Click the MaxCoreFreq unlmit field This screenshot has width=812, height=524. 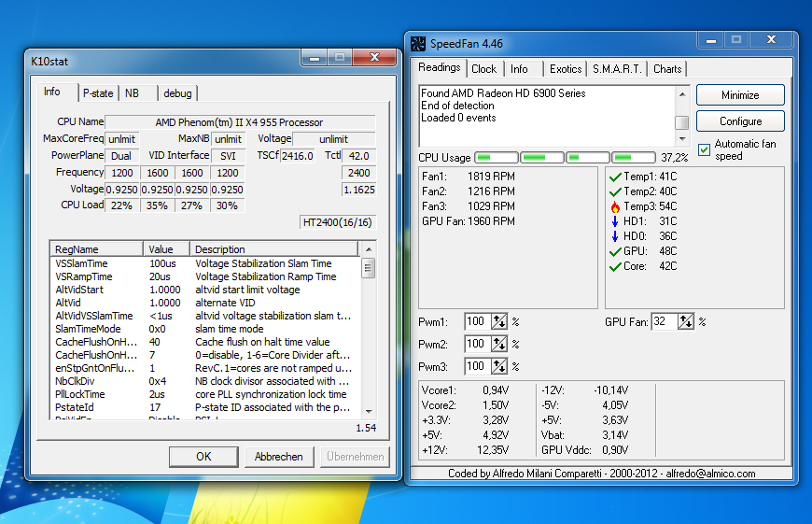121,139
